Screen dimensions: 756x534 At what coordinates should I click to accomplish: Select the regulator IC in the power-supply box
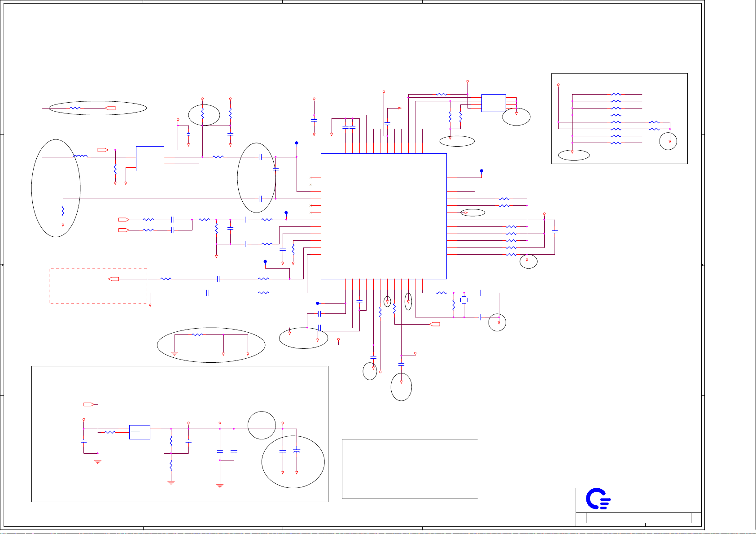point(140,432)
